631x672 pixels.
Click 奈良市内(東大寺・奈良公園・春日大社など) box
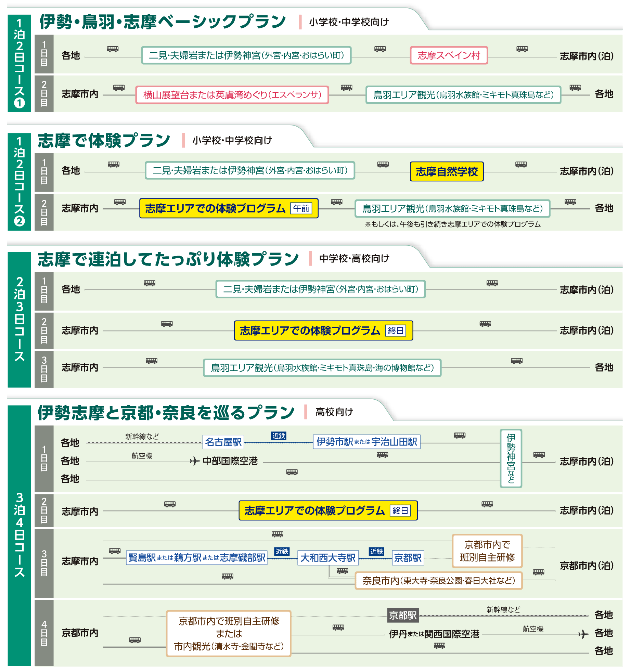[x=439, y=581]
